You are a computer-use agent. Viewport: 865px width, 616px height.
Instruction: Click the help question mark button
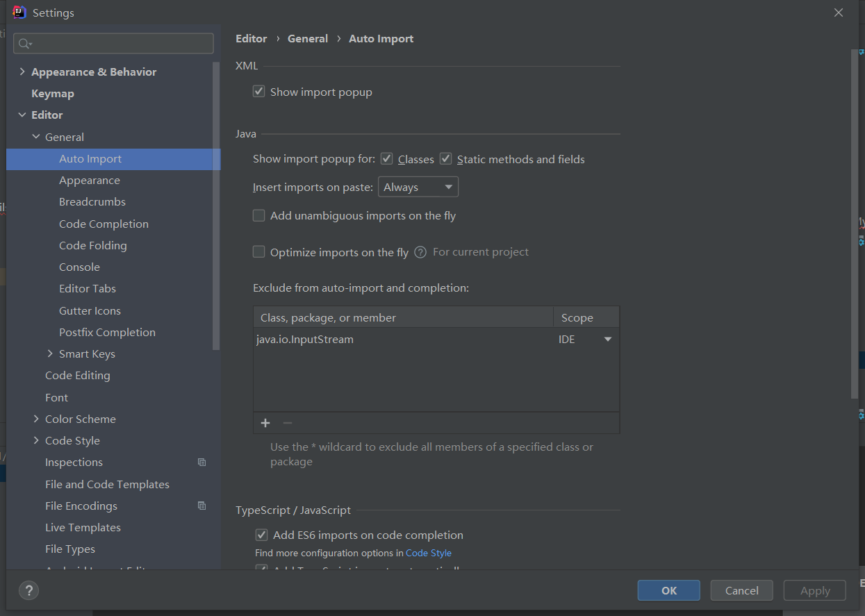click(x=28, y=590)
